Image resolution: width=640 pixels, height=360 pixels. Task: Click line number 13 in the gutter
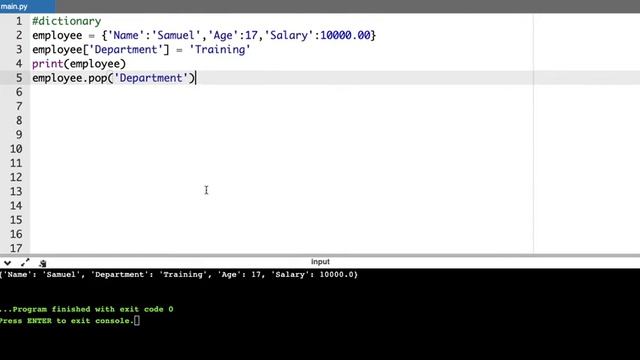(x=16, y=191)
